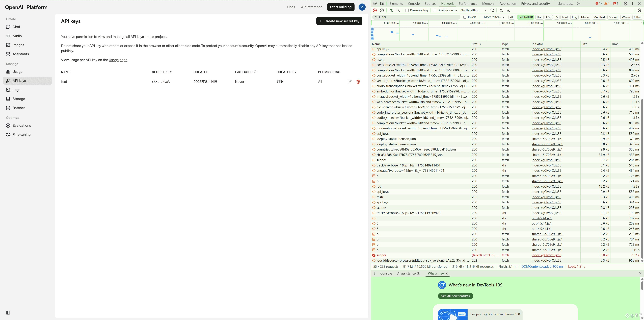Switch to the Console tab

coord(414,4)
